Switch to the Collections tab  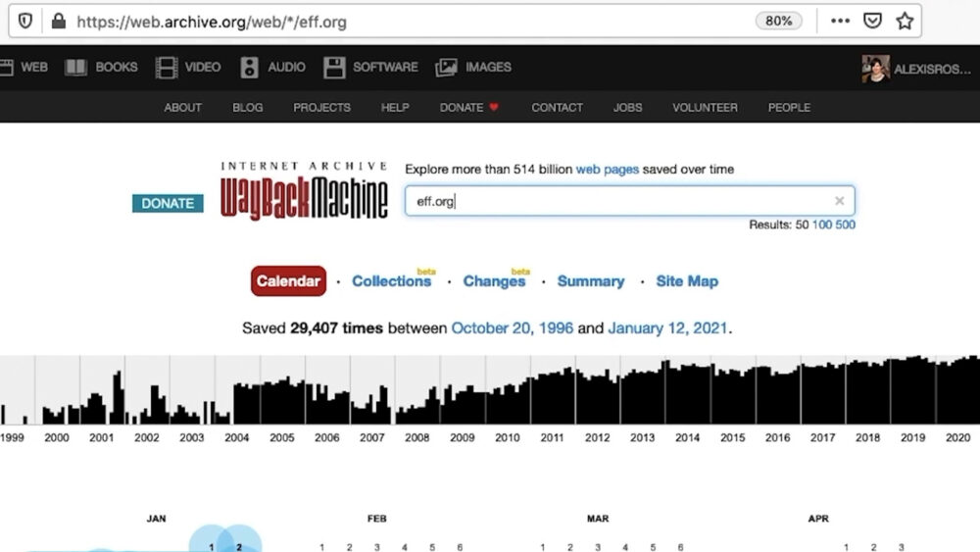[x=391, y=281]
